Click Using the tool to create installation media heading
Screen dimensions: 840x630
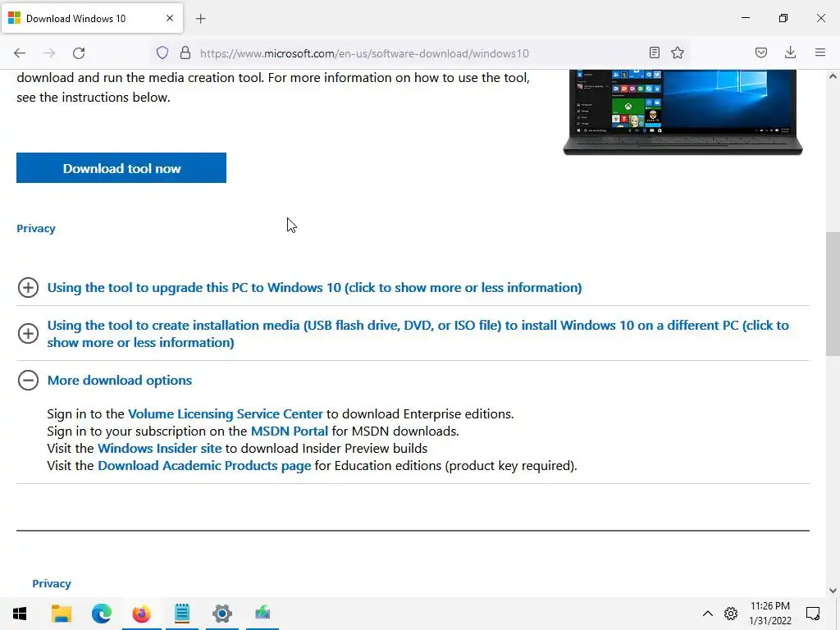pyautogui.click(x=418, y=333)
